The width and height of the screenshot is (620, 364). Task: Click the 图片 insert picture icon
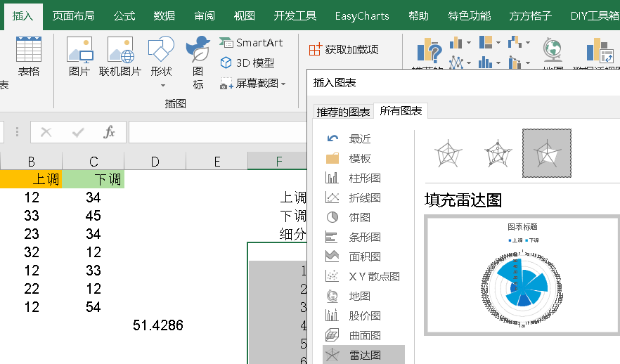coord(79,56)
